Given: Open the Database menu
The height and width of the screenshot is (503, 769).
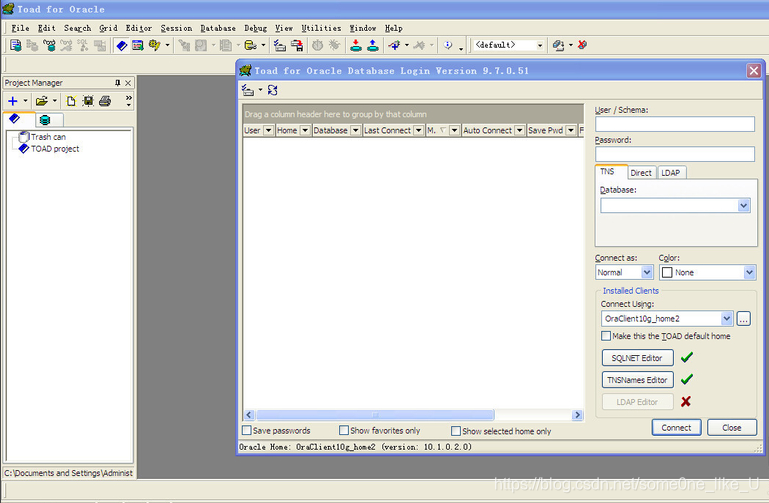Looking at the screenshot, I should pos(218,28).
